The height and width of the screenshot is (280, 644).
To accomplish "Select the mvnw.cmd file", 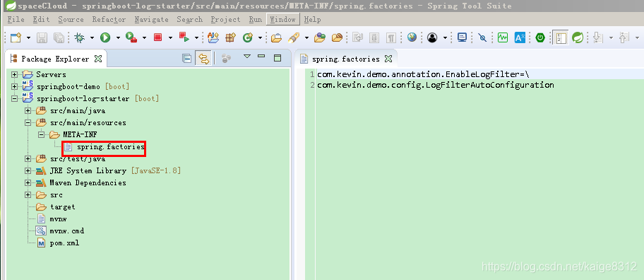I will click(x=60, y=231).
